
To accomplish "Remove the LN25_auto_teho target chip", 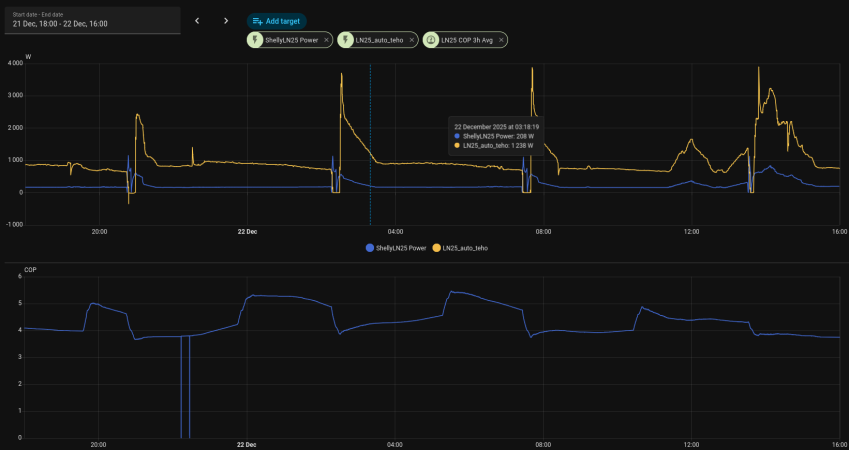I will pyautogui.click(x=411, y=40).
